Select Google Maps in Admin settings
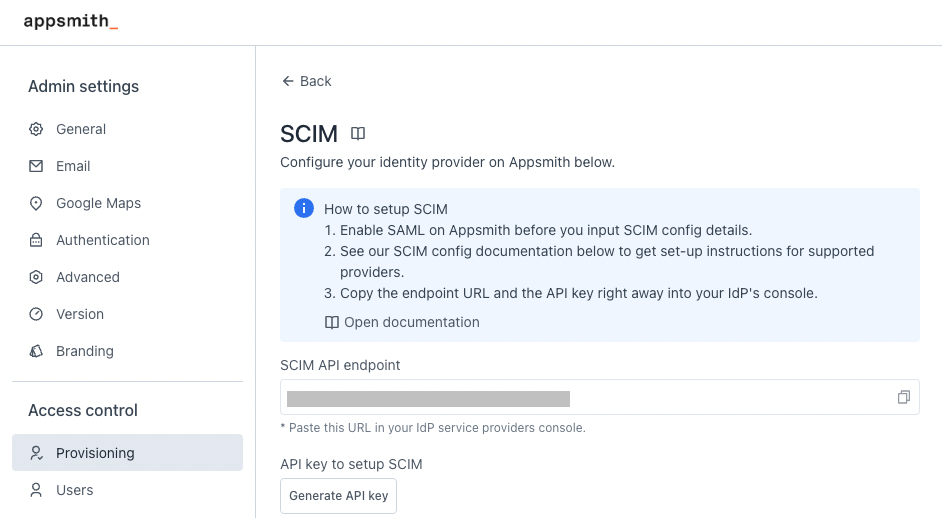The width and height of the screenshot is (942, 518). [x=98, y=203]
